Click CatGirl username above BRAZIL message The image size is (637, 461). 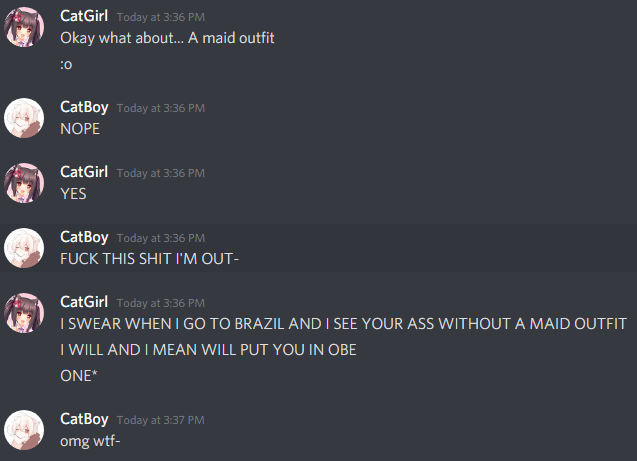point(84,302)
